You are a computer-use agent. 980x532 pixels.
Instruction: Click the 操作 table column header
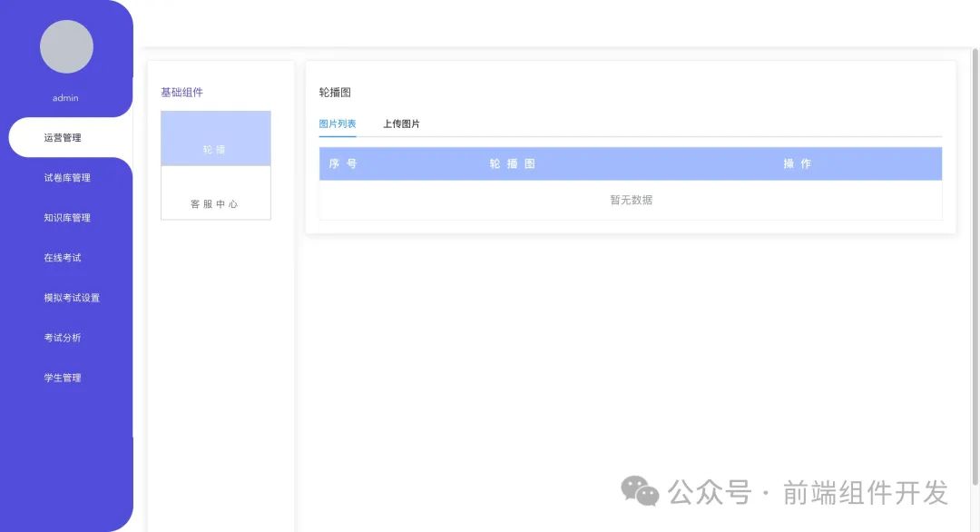(x=798, y=163)
